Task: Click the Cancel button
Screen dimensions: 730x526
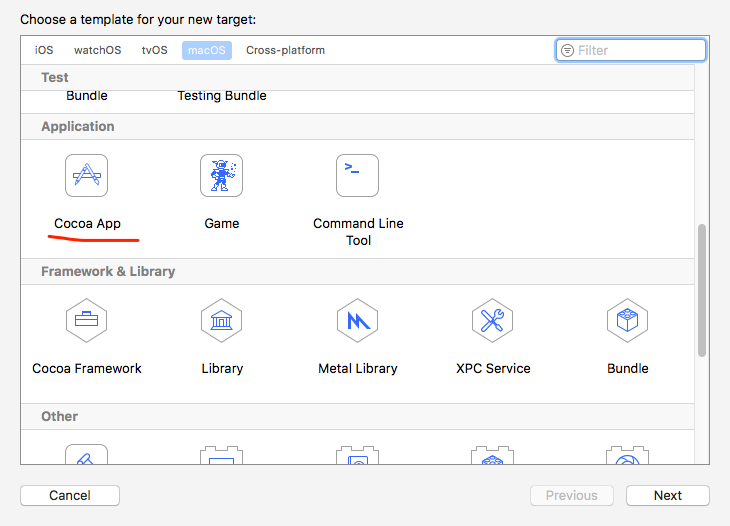Action: click(x=70, y=495)
